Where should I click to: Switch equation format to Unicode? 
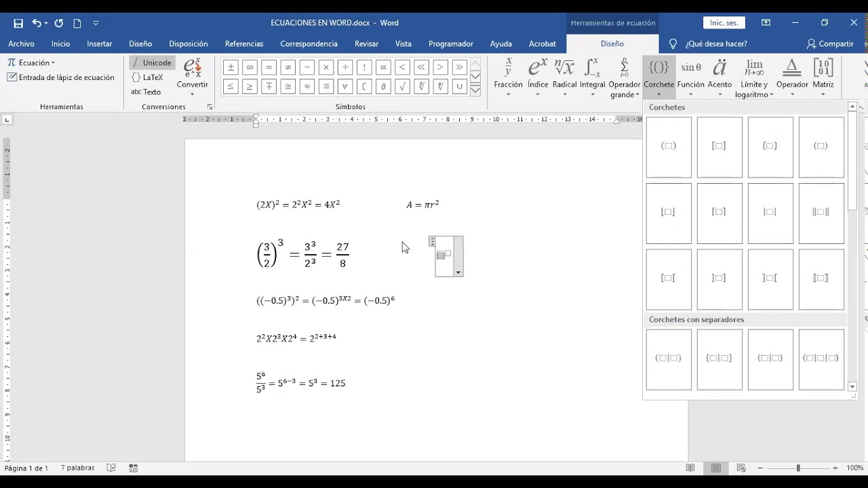click(151, 62)
